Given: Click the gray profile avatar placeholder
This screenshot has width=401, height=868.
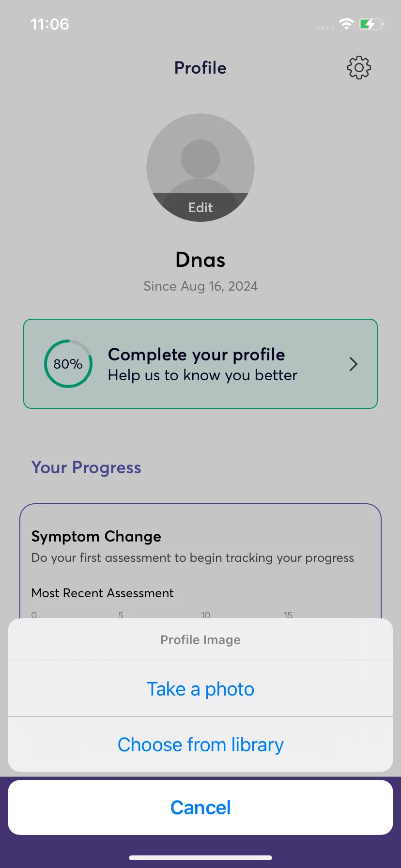Looking at the screenshot, I should [x=200, y=168].
